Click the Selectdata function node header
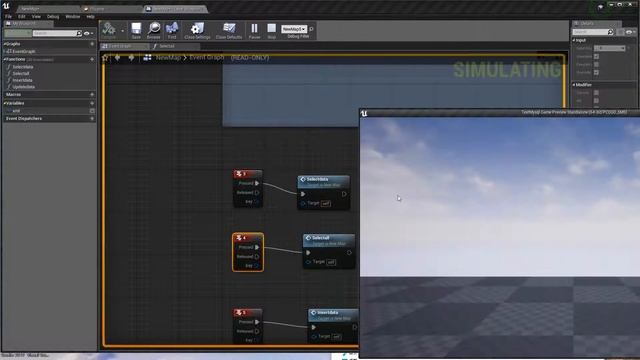 pyautogui.click(x=324, y=182)
